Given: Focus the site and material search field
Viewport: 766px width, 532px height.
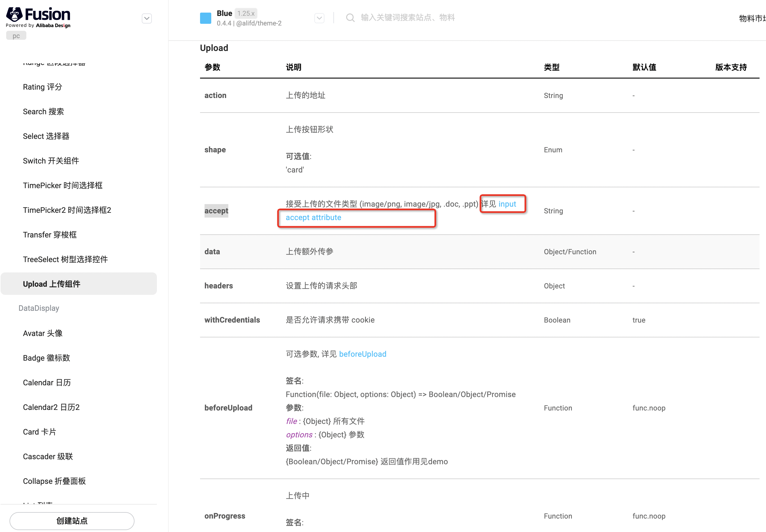Looking at the screenshot, I should tap(407, 18).
